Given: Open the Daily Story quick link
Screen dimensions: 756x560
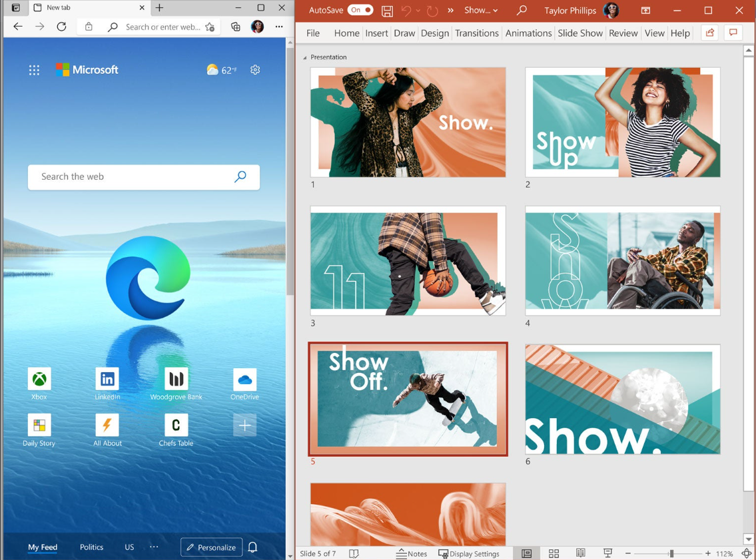Looking at the screenshot, I should tap(39, 430).
